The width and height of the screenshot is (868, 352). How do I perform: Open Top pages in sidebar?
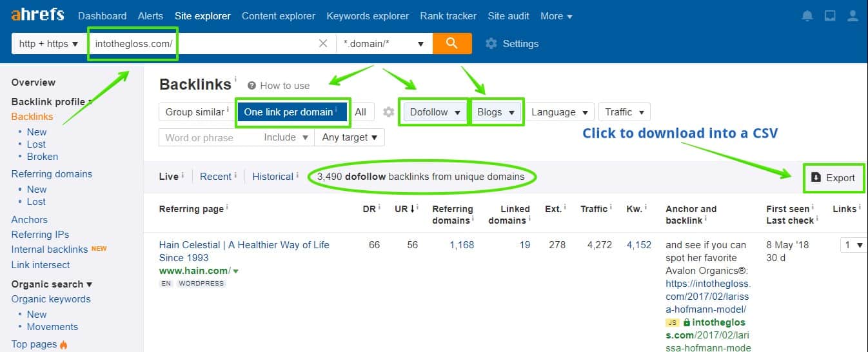34,344
